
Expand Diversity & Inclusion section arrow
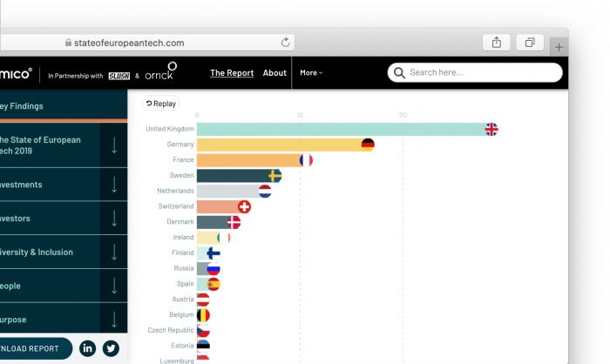[114, 252]
